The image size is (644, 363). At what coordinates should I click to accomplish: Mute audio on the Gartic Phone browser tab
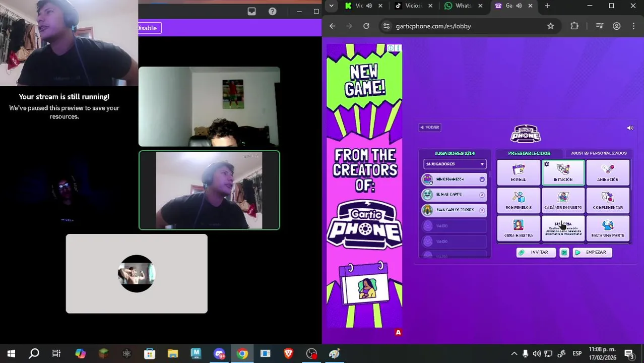(519, 6)
